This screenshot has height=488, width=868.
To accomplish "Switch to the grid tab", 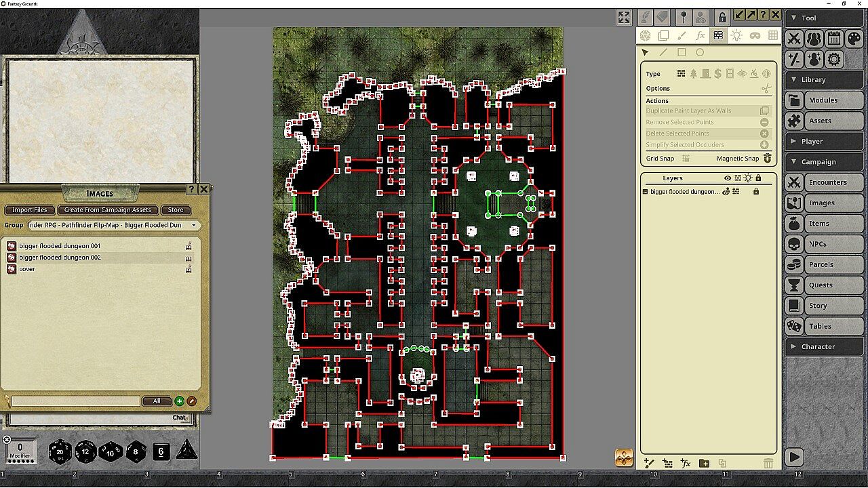I will click(772, 36).
